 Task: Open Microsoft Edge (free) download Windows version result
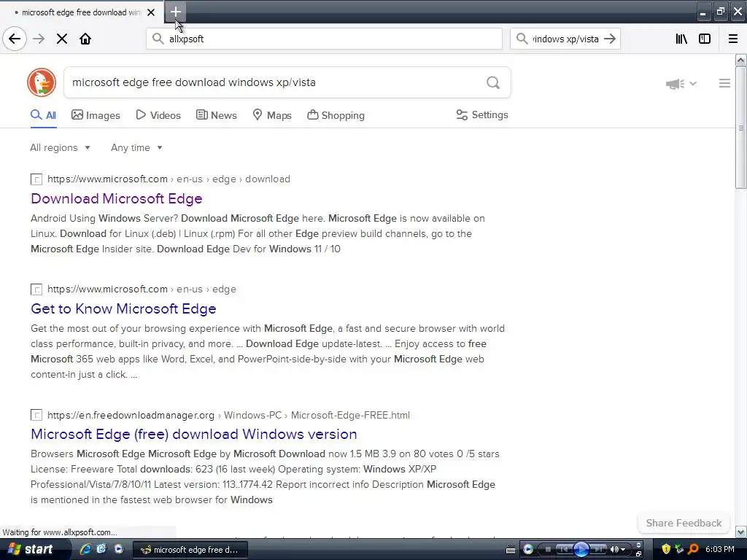point(194,435)
